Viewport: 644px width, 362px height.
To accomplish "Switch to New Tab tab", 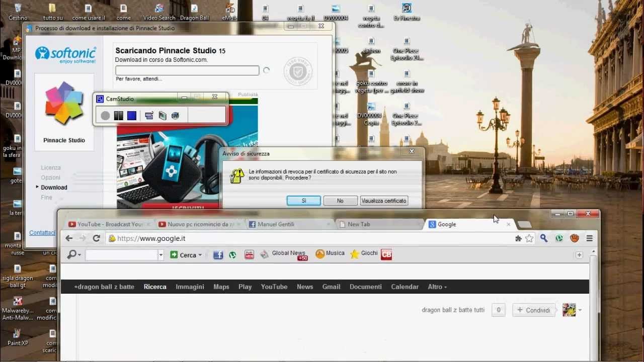I will coord(376,224).
